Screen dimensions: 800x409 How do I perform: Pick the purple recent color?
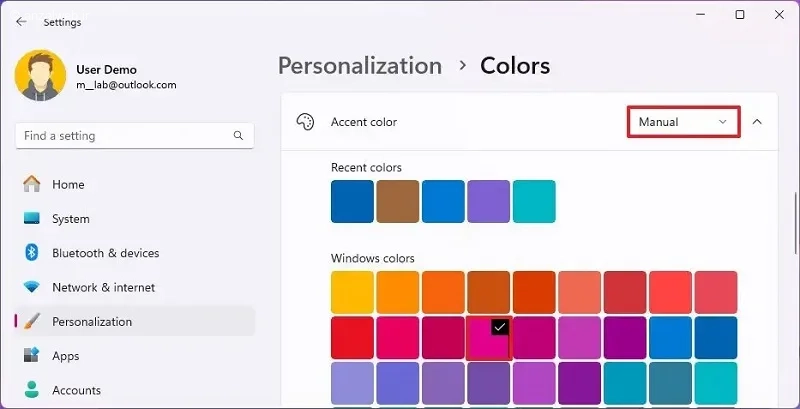488,201
